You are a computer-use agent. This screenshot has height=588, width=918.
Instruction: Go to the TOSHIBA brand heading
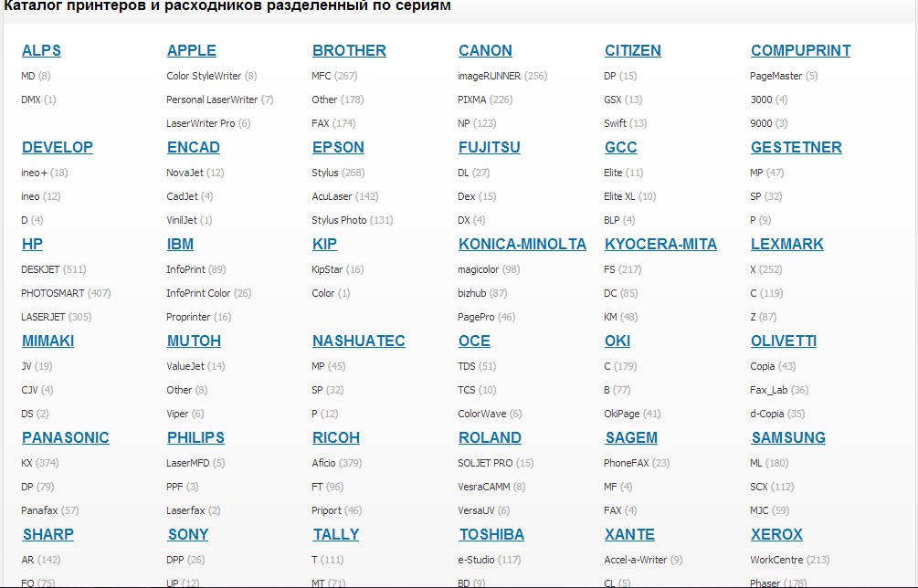[491, 534]
